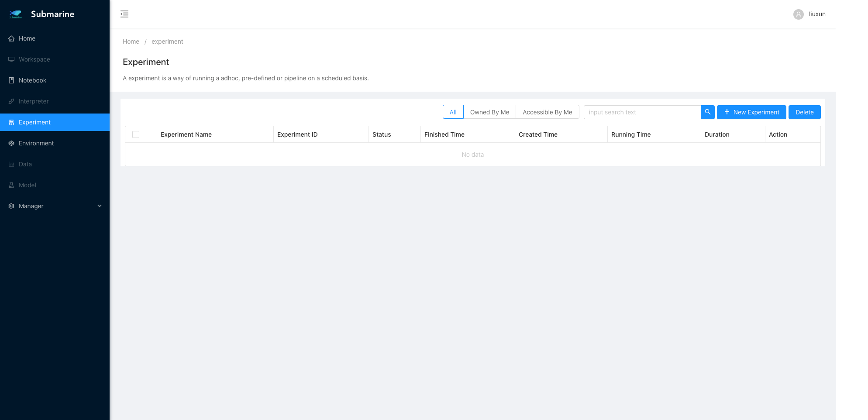Click the Home icon in the sidebar
Viewport: 868px width, 420px height.
(11, 38)
